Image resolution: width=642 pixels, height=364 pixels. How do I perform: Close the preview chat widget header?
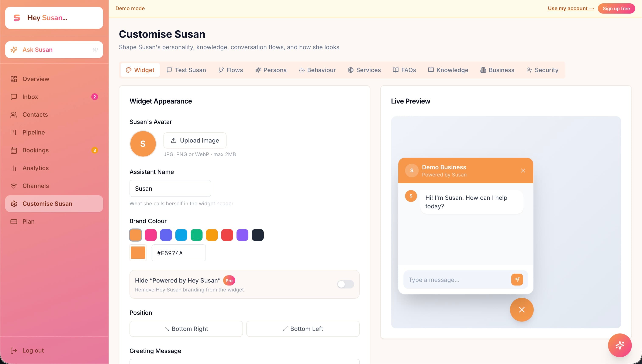(523, 171)
